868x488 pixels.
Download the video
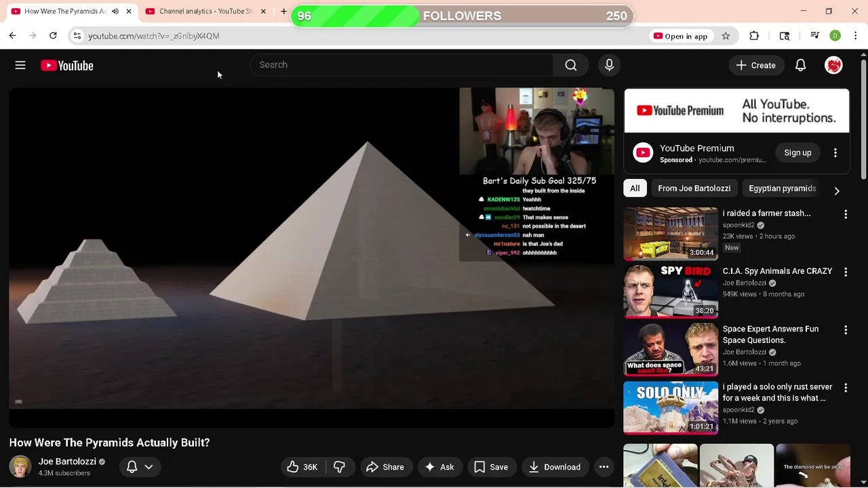point(555,467)
